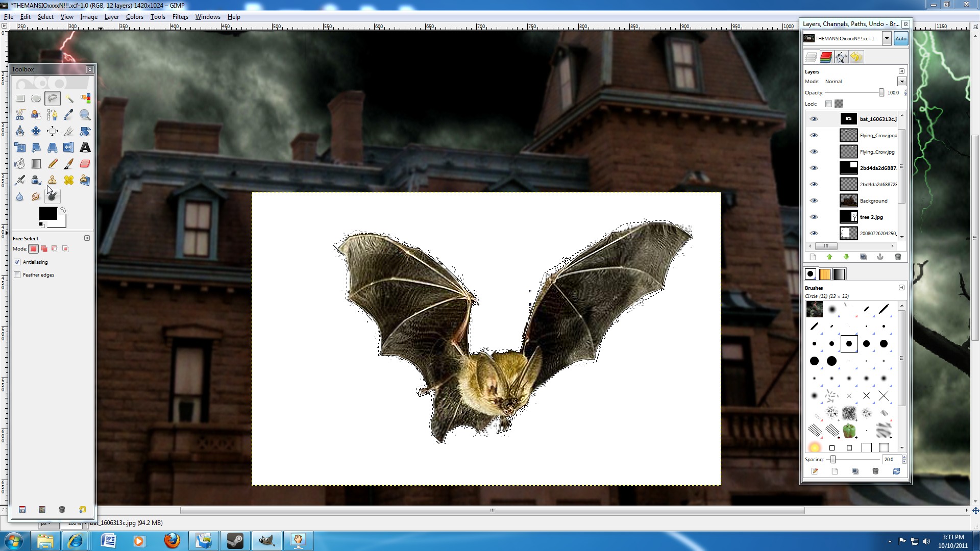Select the Fuzzy Select magic wand tool
The width and height of the screenshot is (980, 551).
pos(69,98)
